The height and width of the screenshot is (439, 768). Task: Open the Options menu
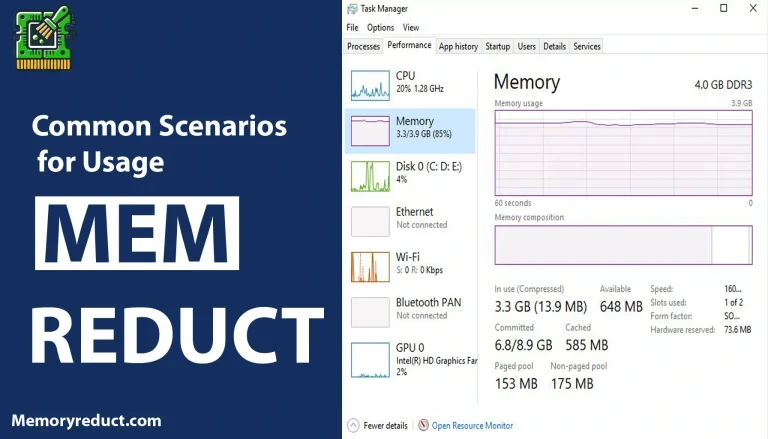(x=380, y=27)
